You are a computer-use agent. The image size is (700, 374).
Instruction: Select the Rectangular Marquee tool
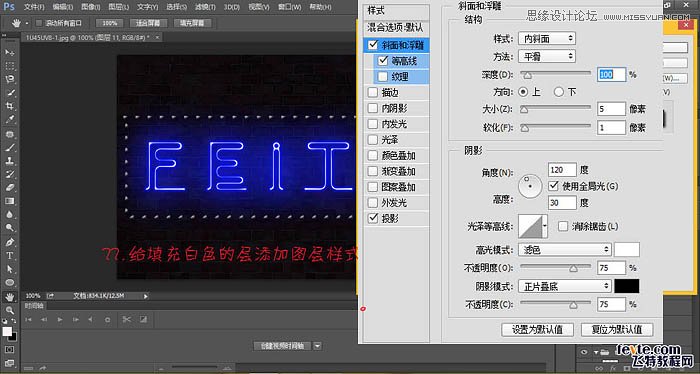pyautogui.click(x=10, y=66)
